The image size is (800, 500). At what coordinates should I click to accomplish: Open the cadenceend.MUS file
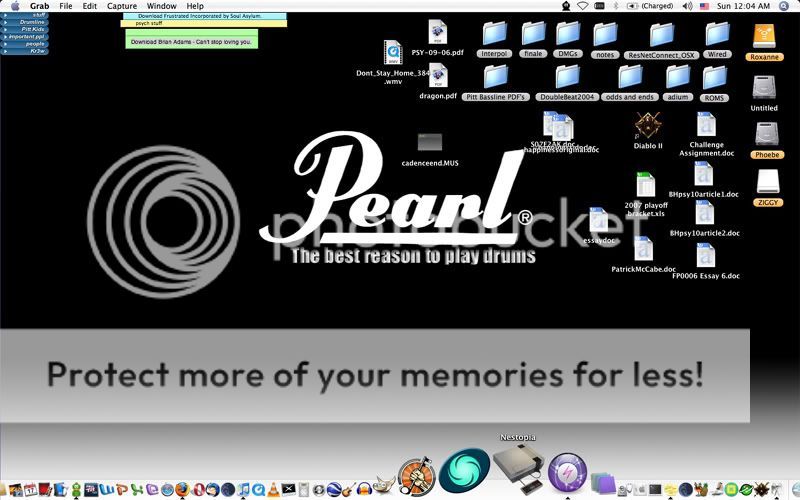[429, 143]
